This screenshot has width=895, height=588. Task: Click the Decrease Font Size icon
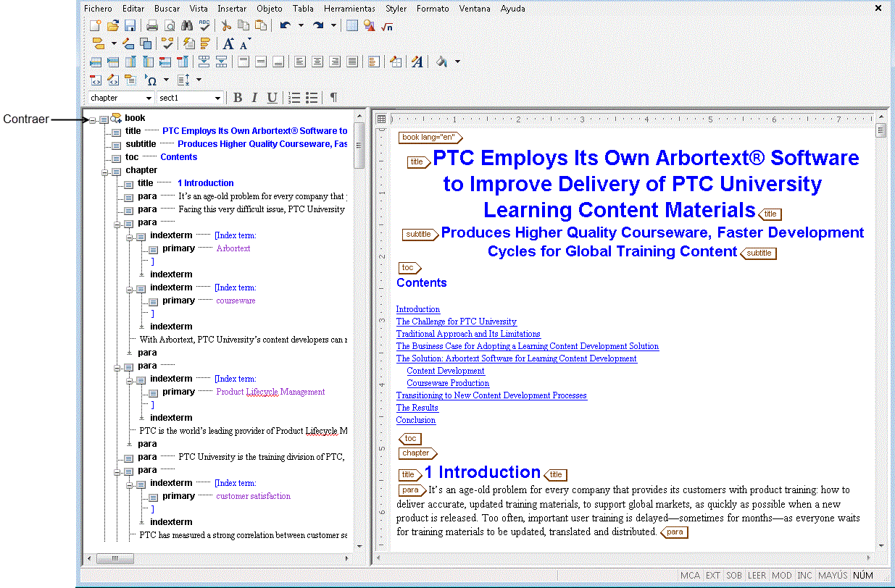click(245, 44)
